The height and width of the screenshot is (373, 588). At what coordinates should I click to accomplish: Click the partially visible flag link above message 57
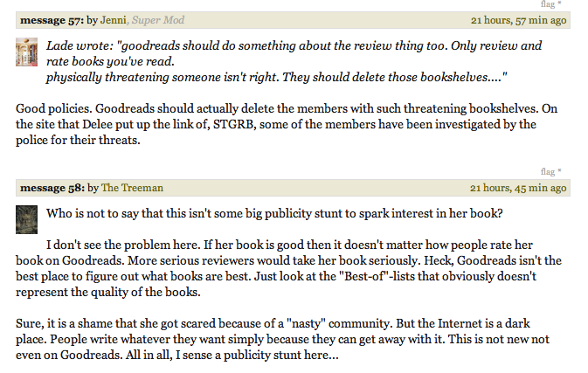pyautogui.click(x=548, y=4)
